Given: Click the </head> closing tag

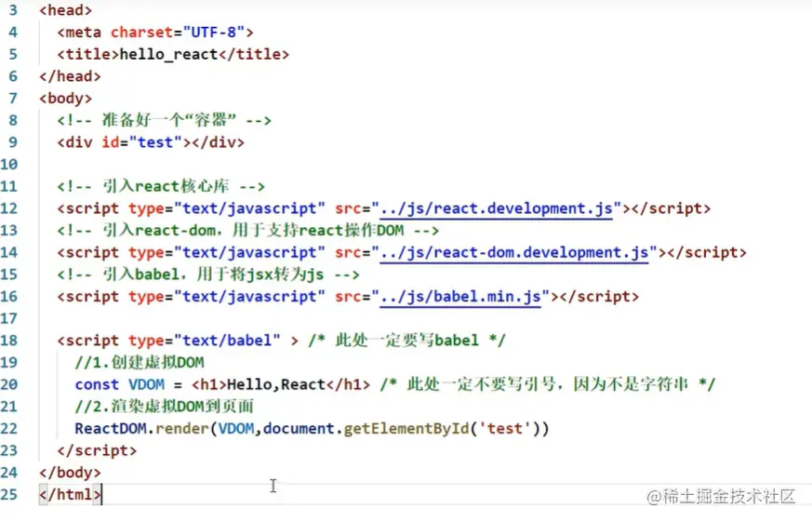Looking at the screenshot, I should pos(70,76).
